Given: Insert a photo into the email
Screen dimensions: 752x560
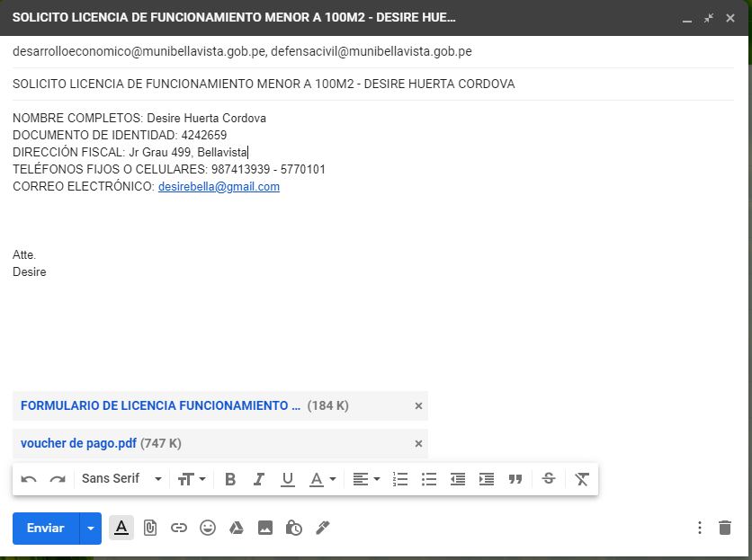Looking at the screenshot, I should click(x=265, y=528).
